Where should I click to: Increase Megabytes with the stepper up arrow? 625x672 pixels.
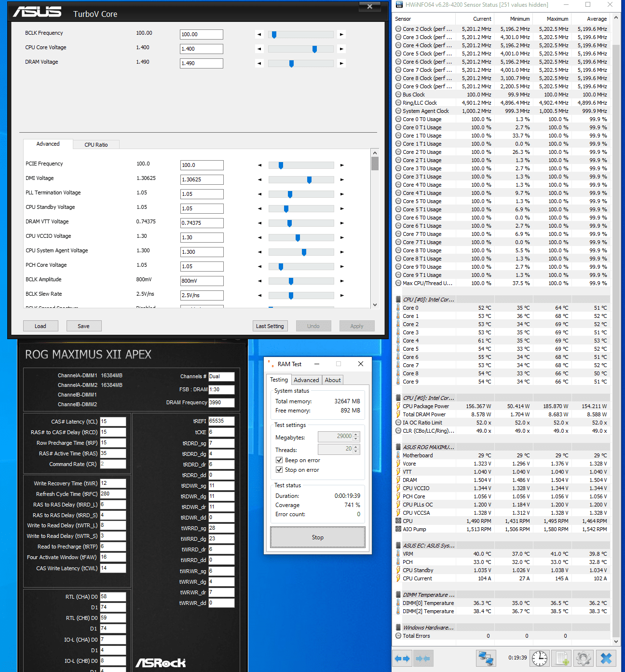pyautogui.click(x=356, y=434)
